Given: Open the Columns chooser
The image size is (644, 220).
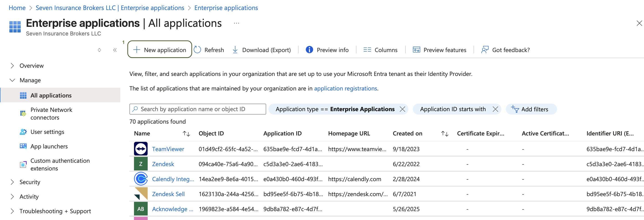Looking at the screenshot, I should [x=380, y=50].
